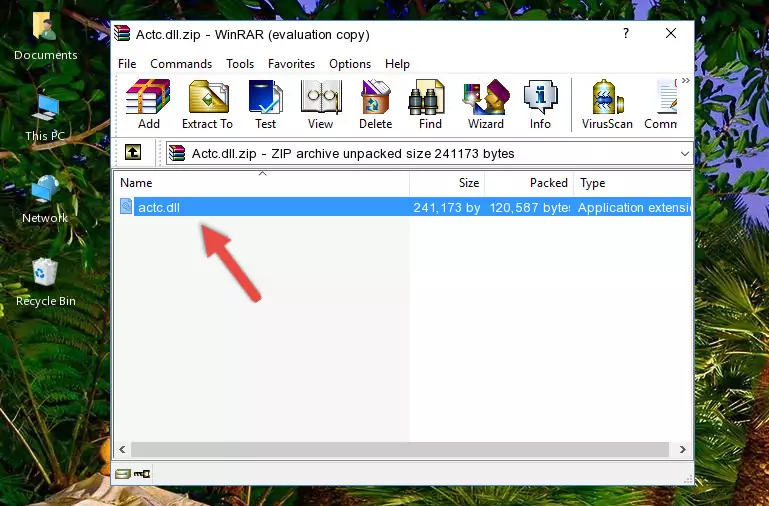
Task: Click the horizontal scrollbar track
Action: 400,449
